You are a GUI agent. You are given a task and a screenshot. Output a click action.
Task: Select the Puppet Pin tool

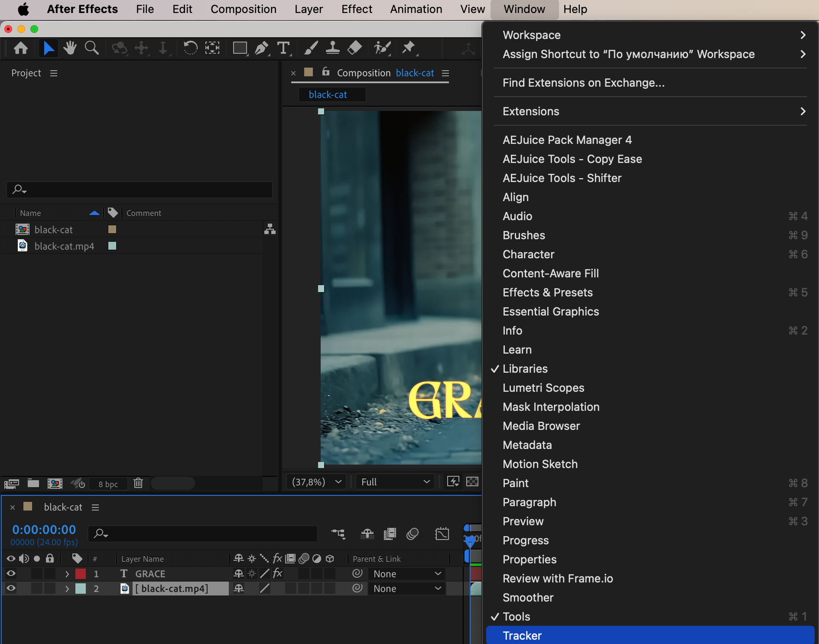(x=408, y=48)
